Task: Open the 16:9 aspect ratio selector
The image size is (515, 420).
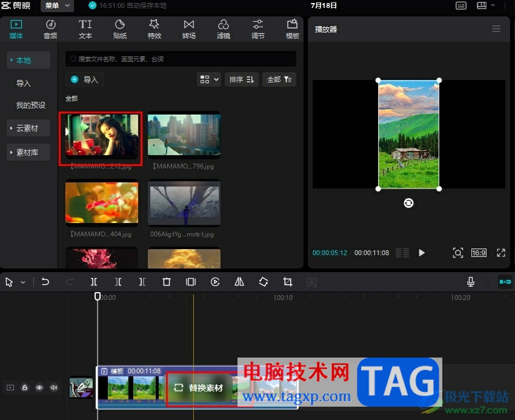Action: coord(479,253)
